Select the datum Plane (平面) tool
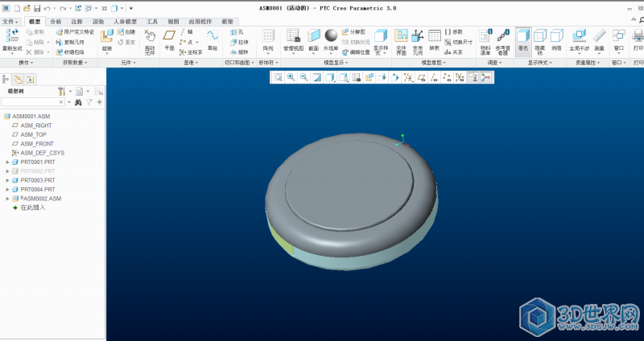644x341 pixels. (x=169, y=35)
